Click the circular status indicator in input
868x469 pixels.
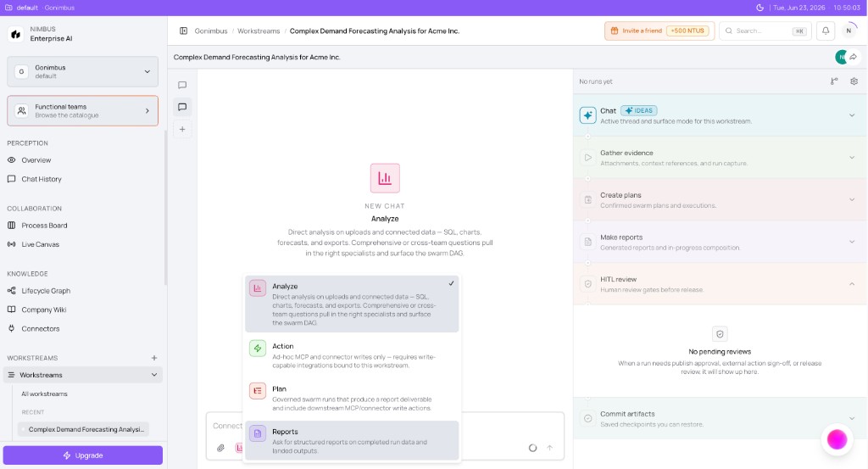(x=532, y=448)
